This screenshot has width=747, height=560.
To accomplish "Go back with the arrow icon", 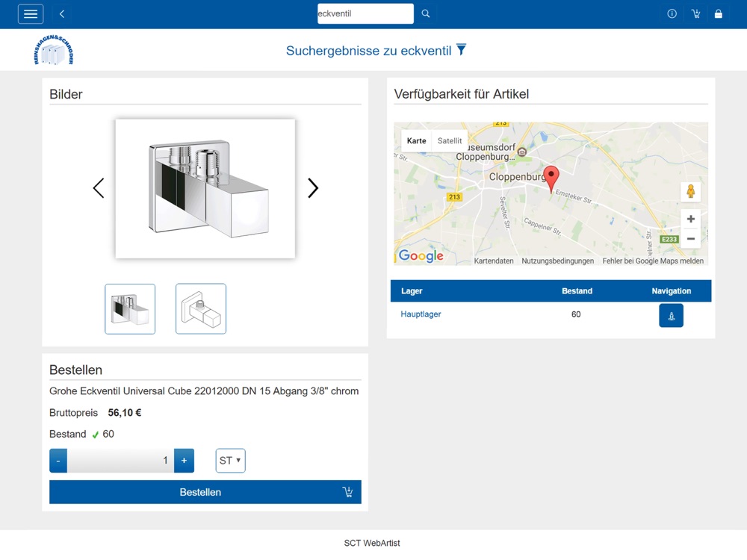I will [x=62, y=13].
